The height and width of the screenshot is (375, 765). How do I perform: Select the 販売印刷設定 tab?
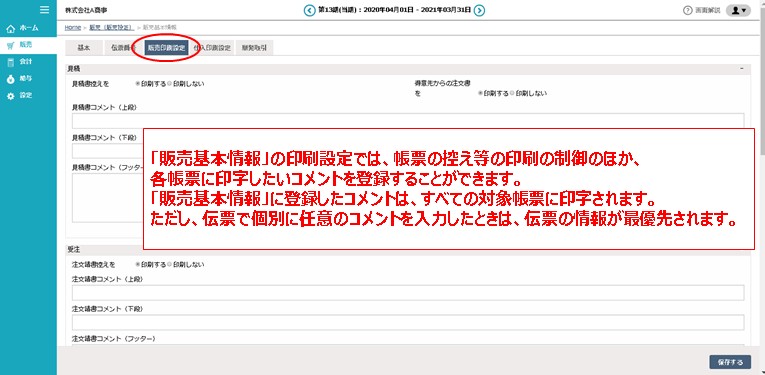[x=166, y=48]
